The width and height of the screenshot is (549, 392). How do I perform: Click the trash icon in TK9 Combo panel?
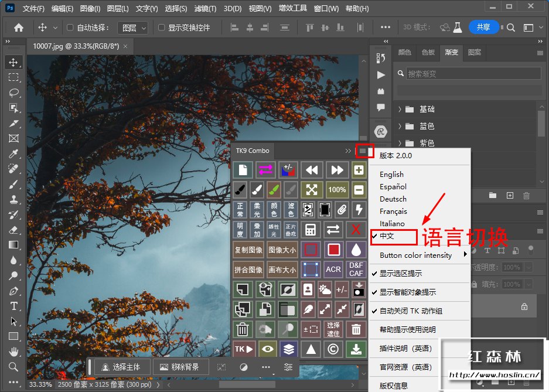pos(241,329)
